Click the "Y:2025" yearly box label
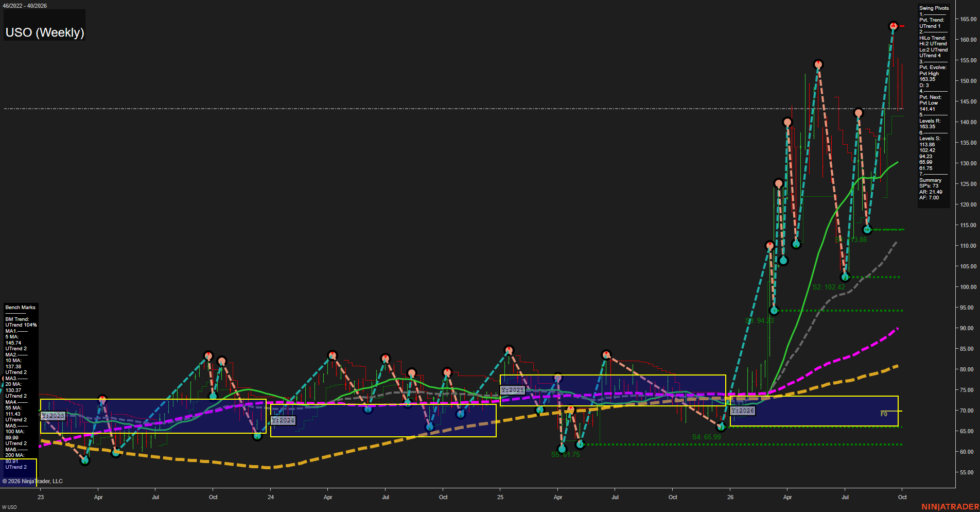The height and width of the screenshot is (512, 980). [513, 390]
